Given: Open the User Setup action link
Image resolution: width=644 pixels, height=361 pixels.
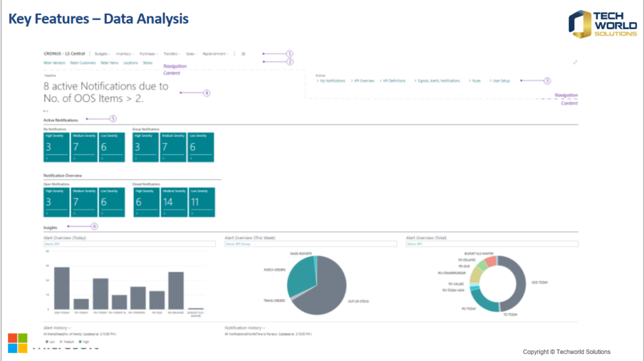Looking at the screenshot, I should point(501,81).
